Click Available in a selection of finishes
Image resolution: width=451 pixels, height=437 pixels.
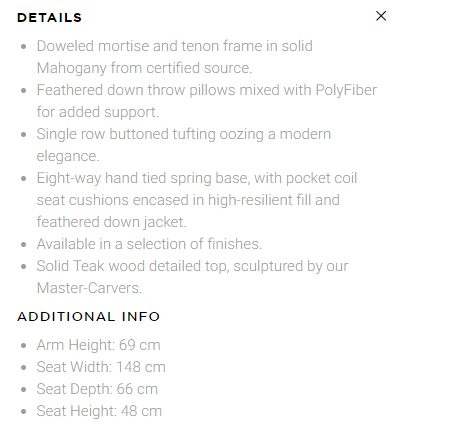coord(149,244)
